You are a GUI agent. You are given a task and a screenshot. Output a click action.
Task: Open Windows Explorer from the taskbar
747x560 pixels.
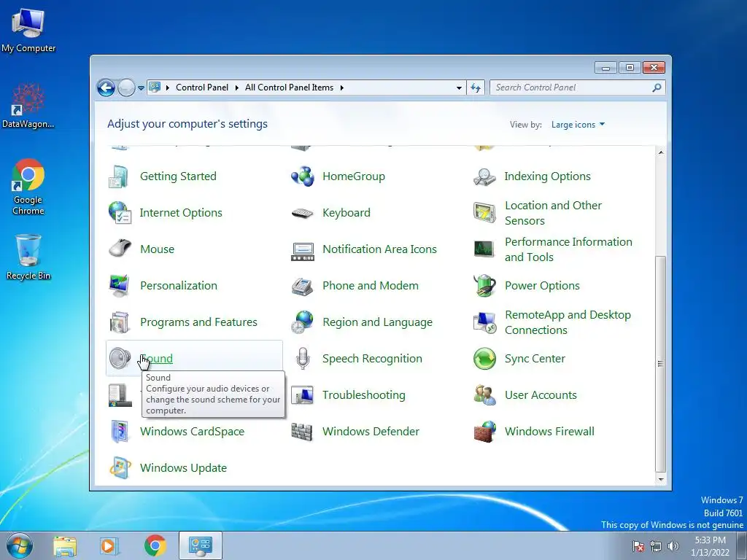(65, 546)
